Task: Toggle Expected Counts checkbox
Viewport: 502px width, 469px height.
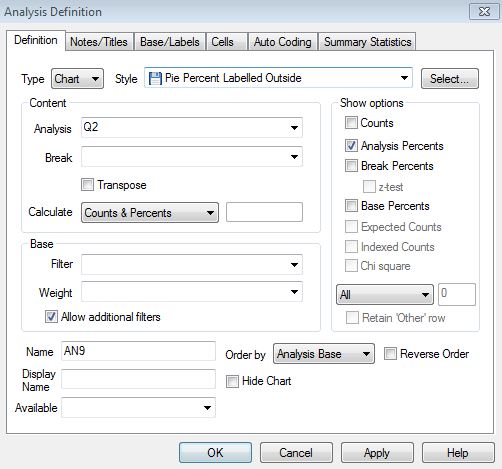Action: 351,227
